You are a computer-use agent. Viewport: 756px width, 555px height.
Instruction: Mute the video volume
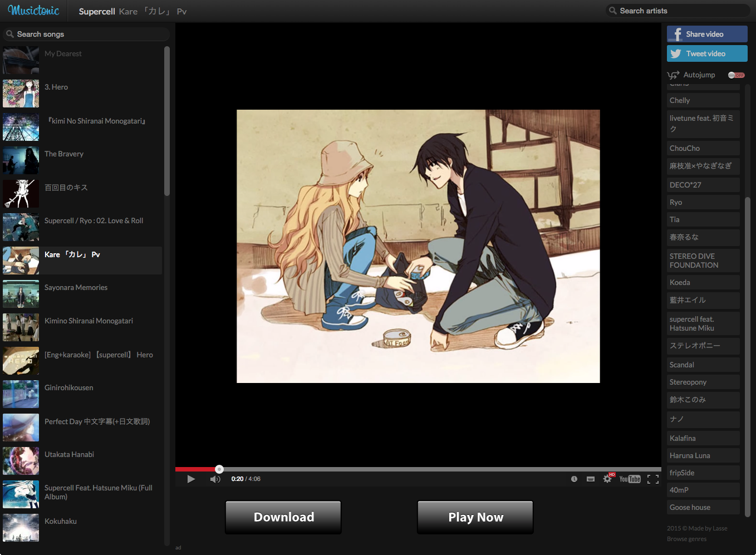tap(215, 479)
